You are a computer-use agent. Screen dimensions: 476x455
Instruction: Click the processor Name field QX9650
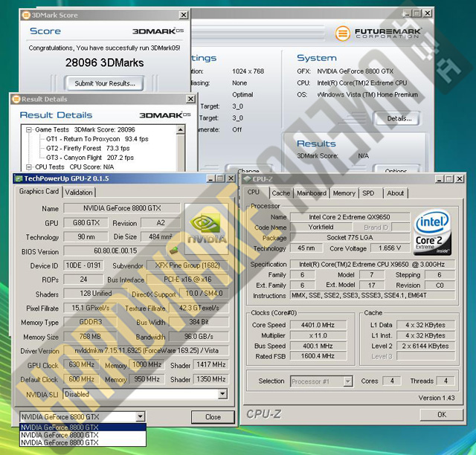(350, 217)
